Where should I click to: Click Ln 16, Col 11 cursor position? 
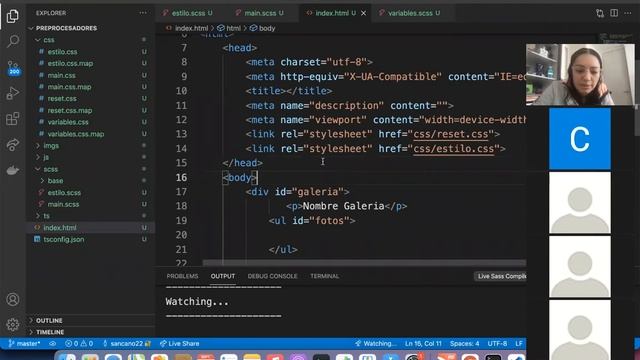423,344
